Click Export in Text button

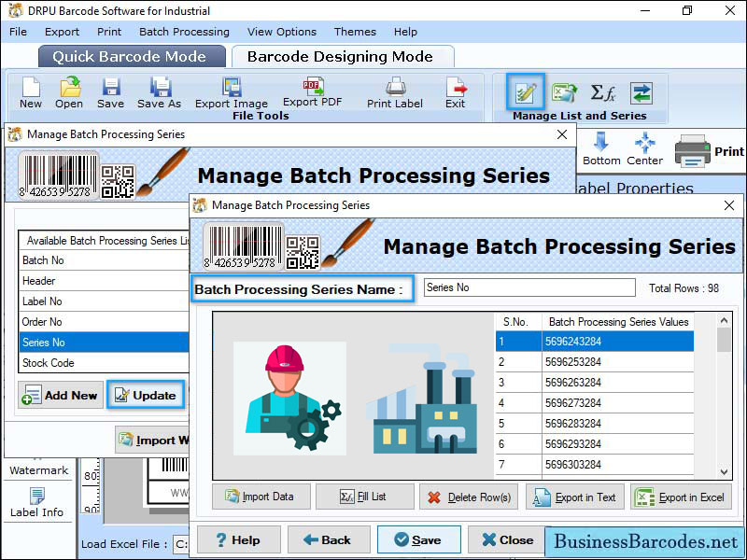pyautogui.click(x=575, y=497)
